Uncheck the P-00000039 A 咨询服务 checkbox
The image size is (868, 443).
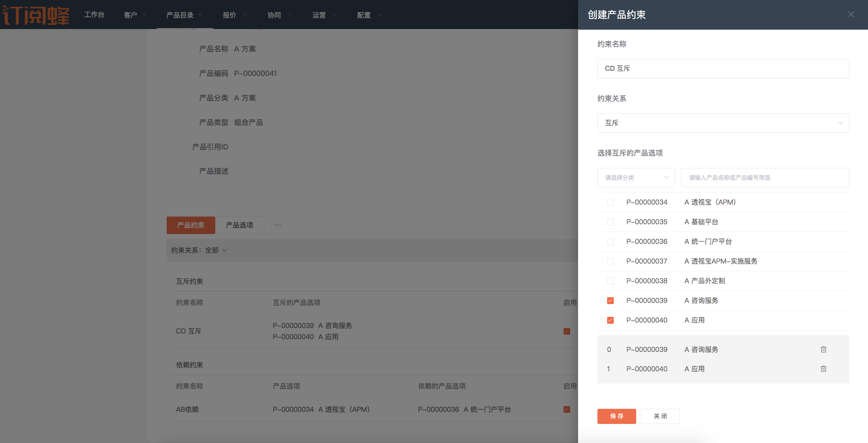click(x=610, y=300)
